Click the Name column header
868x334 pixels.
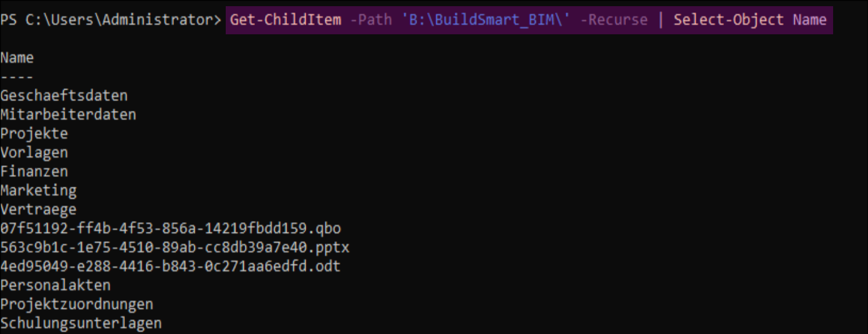point(17,58)
